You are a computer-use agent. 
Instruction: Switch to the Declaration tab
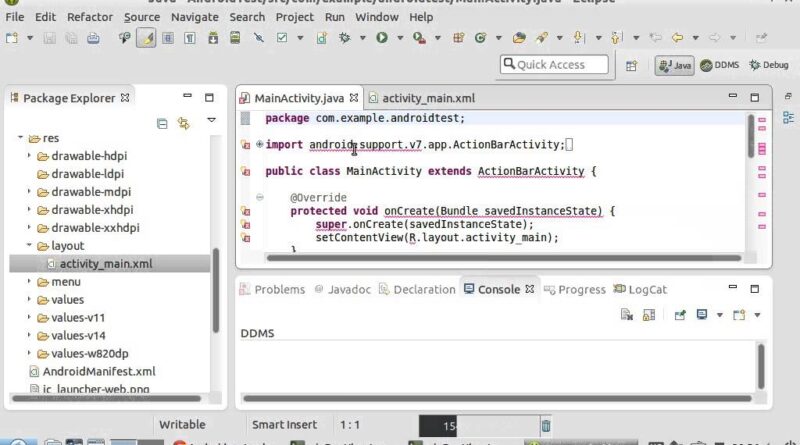pyautogui.click(x=417, y=289)
